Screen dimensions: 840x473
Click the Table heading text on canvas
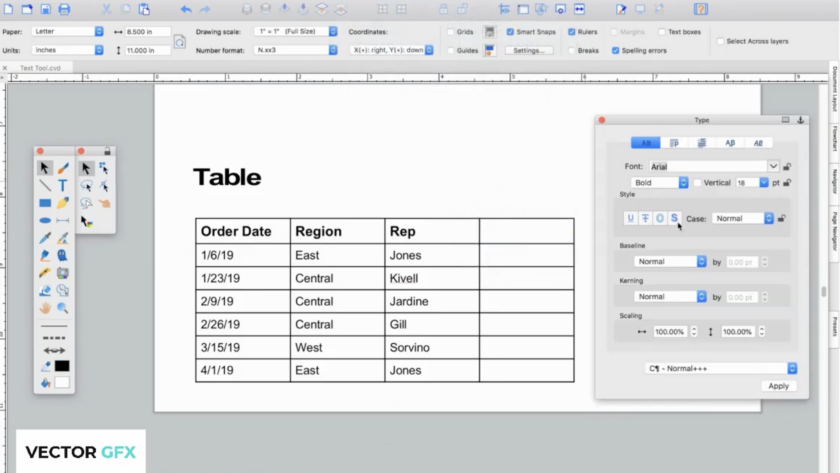click(x=227, y=177)
